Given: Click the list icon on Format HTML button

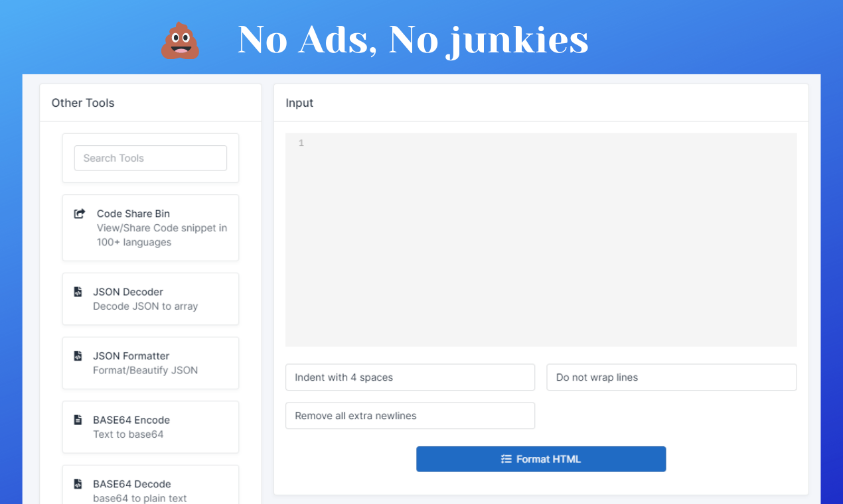Looking at the screenshot, I should pos(506,459).
